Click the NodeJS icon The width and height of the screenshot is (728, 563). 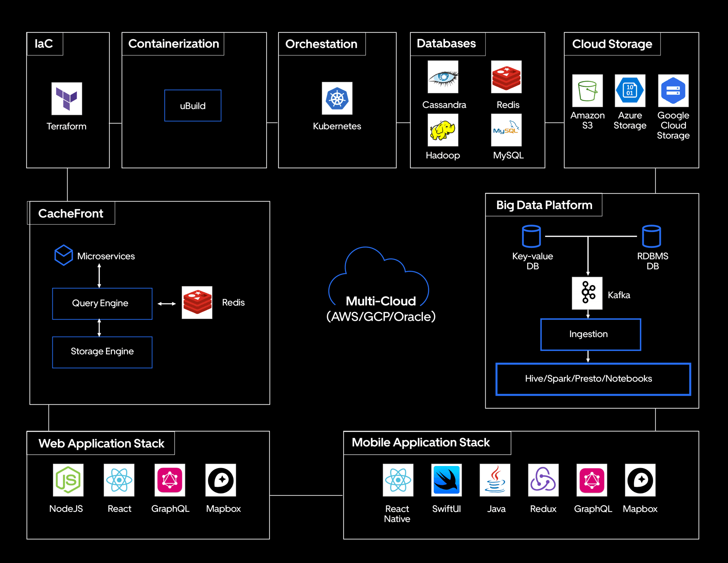coord(68,480)
